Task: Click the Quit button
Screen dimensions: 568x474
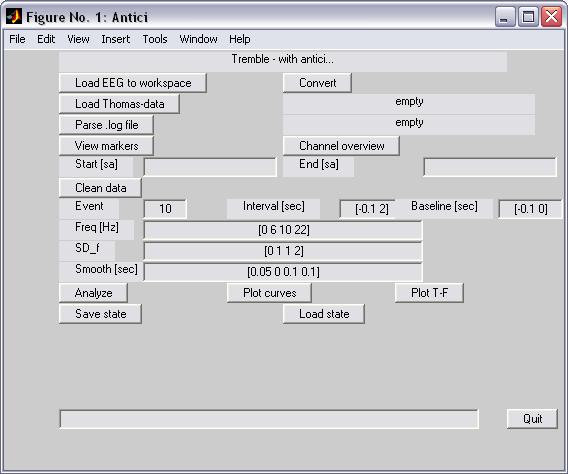Action: point(532,419)
